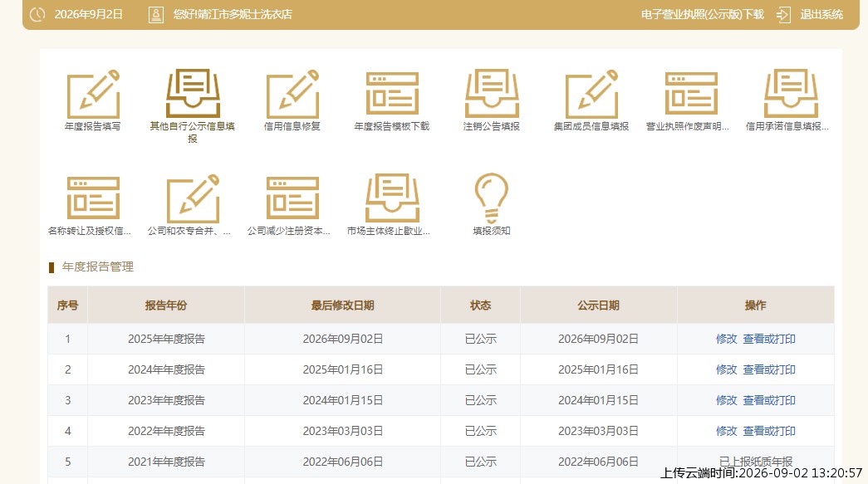The height and width of the screenshot is (484, 868).
Task: Click 修改 for 2022年年度报告
Action: coord(726,431)
